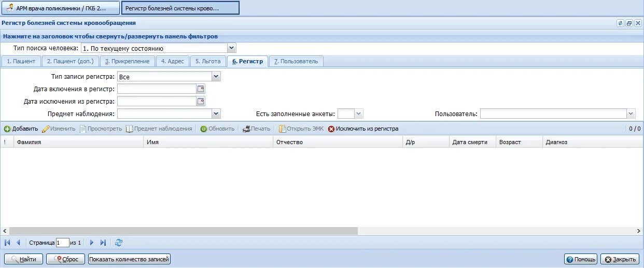The image size is (644, 268).
Task: Click scrollbar right arrow under grid
Action: 639,231
